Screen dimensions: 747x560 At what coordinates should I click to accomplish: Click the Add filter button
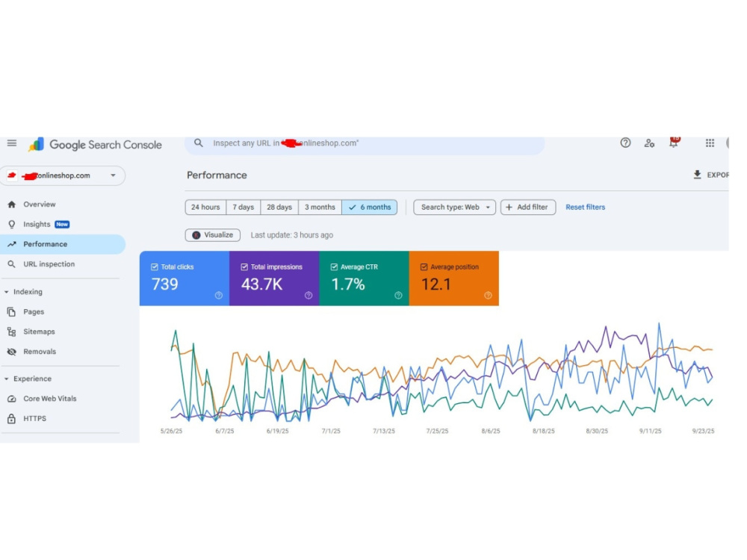tap(528, 207)
